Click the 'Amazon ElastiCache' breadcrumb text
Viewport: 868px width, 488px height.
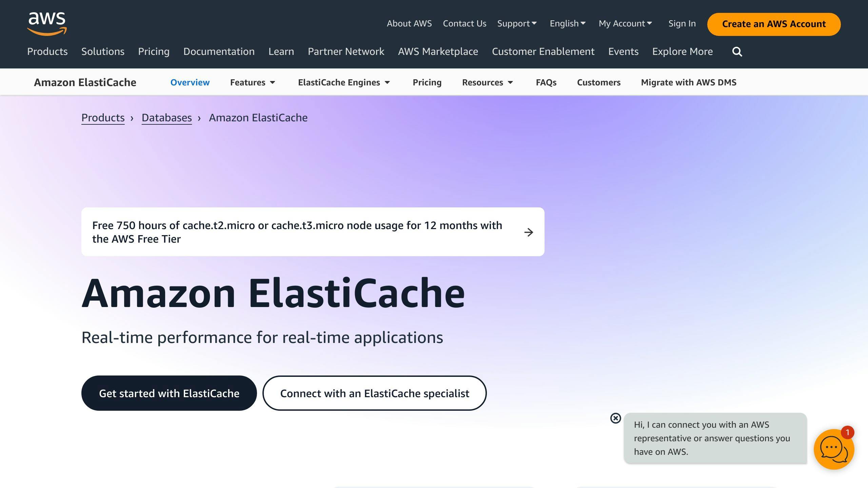258,118
